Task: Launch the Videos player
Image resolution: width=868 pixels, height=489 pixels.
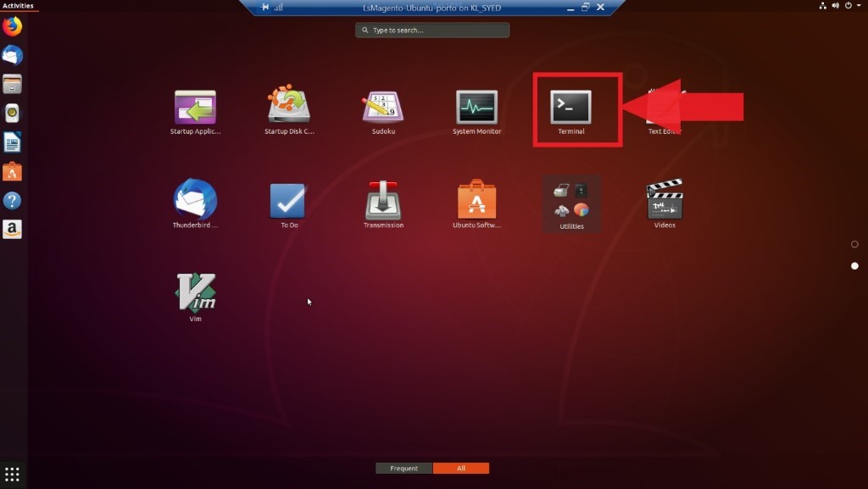Action: (665, 203)
